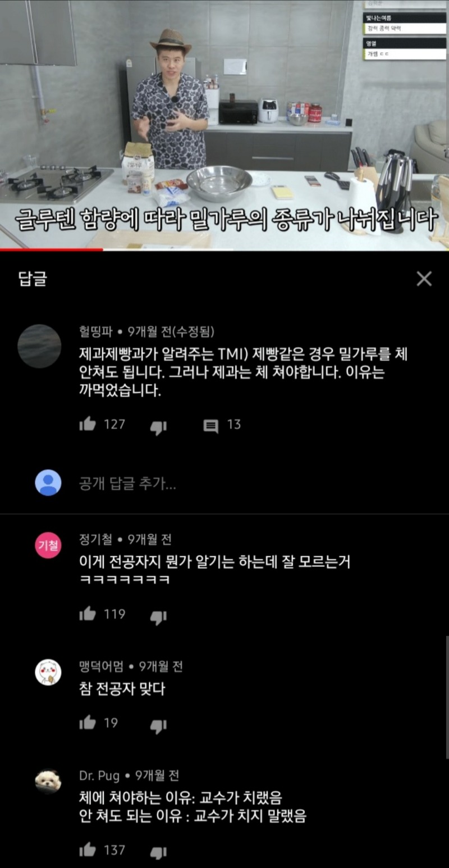The height and width of the screenshot is (868, 449).
Task: Click the Dr. Pug username link
Action: [99, 776]
